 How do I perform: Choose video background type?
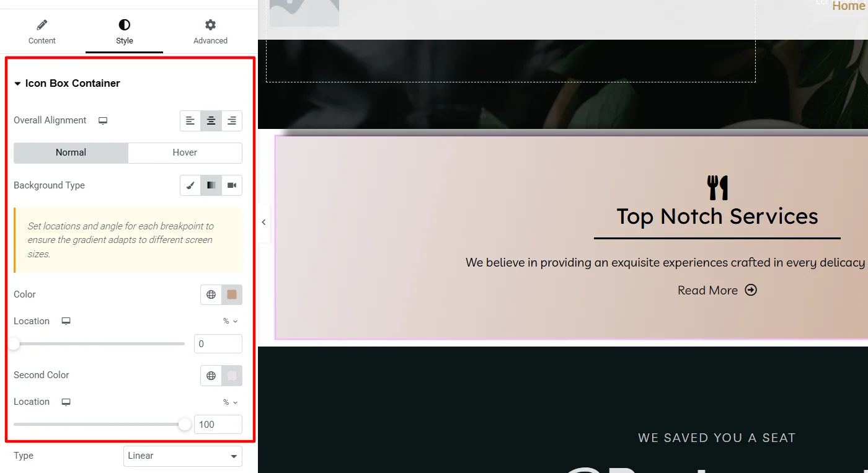click(232, 185)
